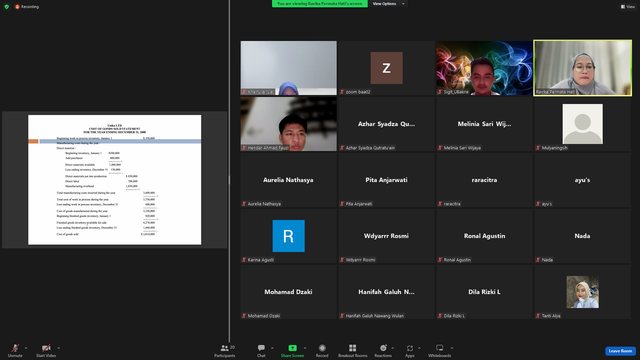Click muted mic icon beside Ronal Agustin name

[x=440, y=260]
